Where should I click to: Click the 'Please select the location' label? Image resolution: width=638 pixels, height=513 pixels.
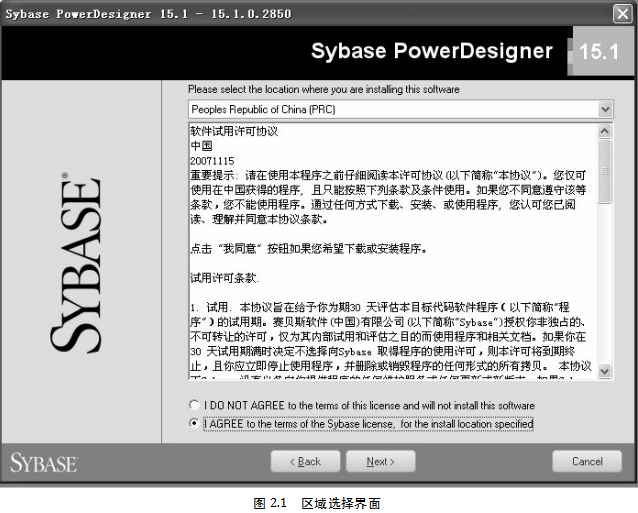tap(324, 89)
